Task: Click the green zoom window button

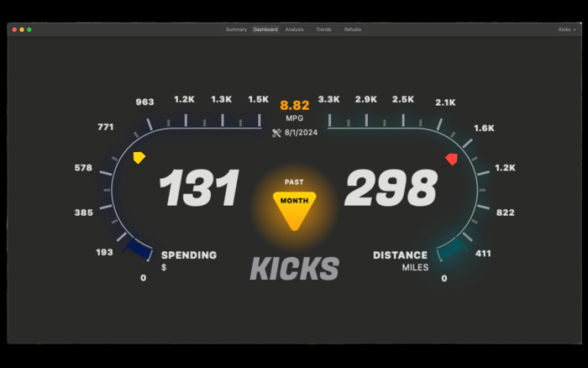Action: (29, 29)
